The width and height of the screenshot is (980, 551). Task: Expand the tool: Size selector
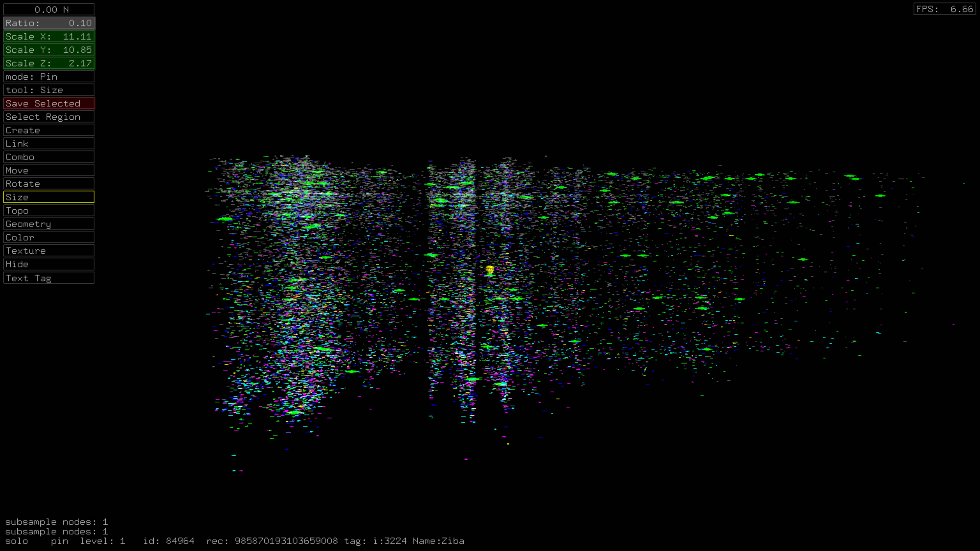(x=49, y=90)
